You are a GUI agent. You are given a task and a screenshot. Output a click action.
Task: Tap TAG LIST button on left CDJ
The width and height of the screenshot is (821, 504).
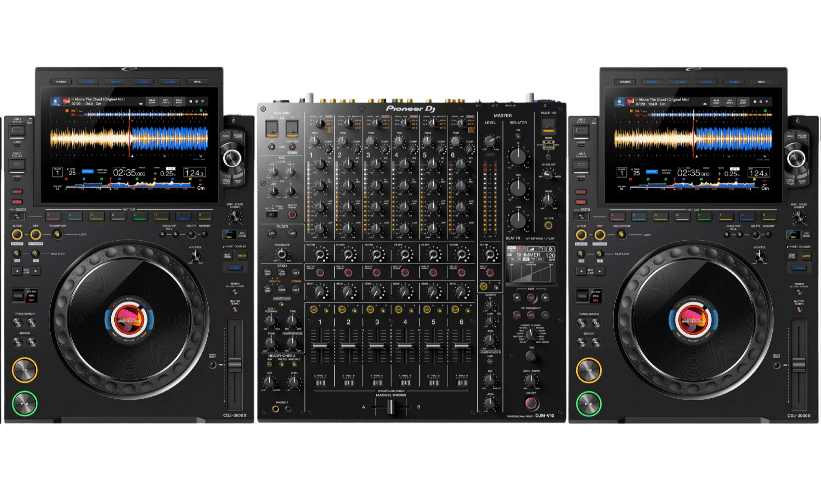(x=115, y=82)
